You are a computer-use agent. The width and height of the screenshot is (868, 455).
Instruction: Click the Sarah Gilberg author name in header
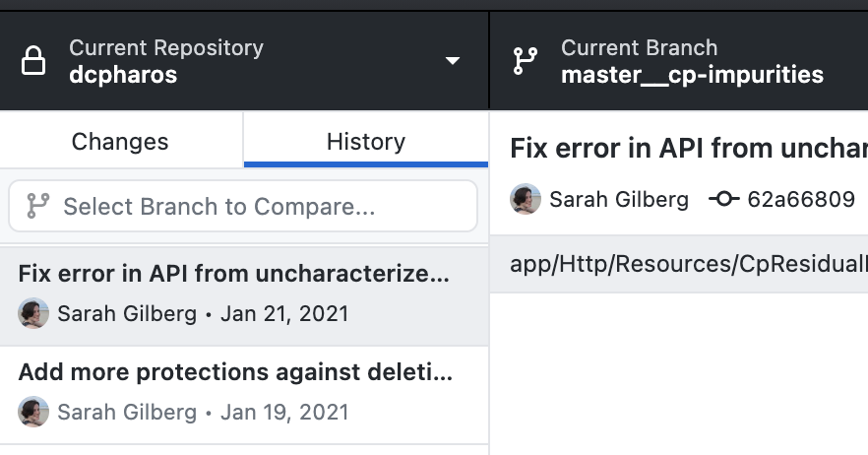[x=619, y=200]
